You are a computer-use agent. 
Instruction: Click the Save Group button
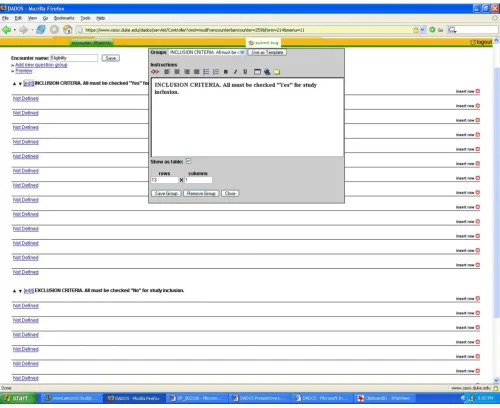point(166,193)
